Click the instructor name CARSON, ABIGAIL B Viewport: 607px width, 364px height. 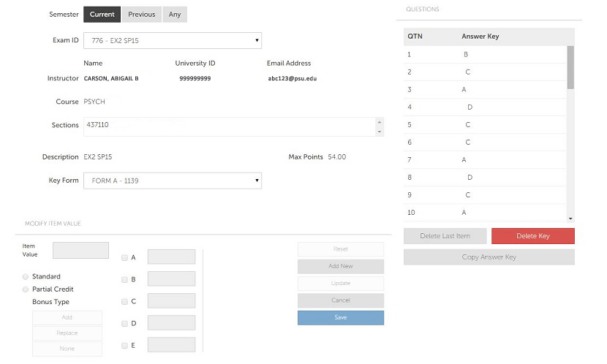(x=111, y=78)
